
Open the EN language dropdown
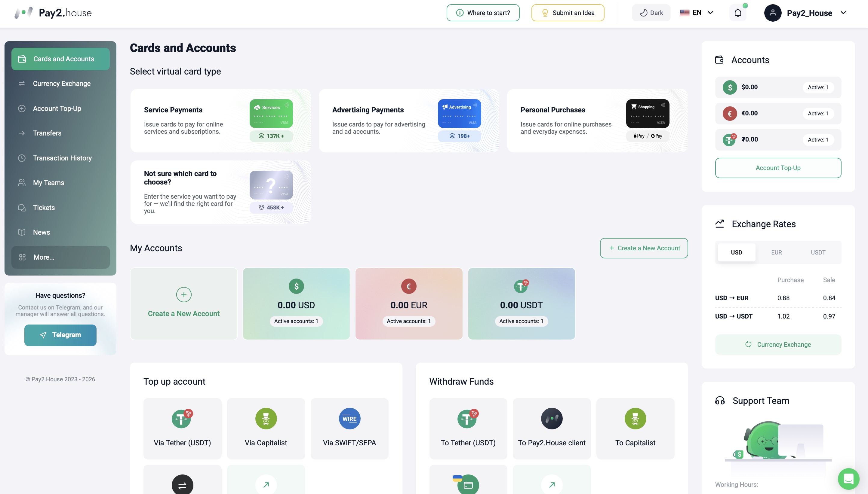696,13
